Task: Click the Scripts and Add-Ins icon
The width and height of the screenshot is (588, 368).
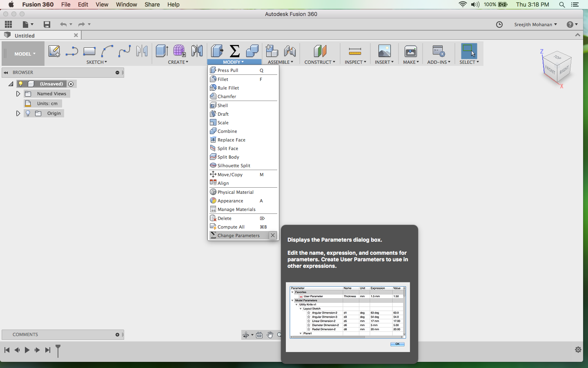Action: [439, 51]
